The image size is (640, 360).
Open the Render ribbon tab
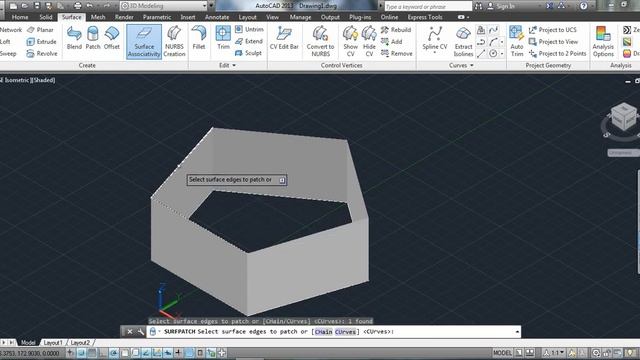click(x=124, y=17)
